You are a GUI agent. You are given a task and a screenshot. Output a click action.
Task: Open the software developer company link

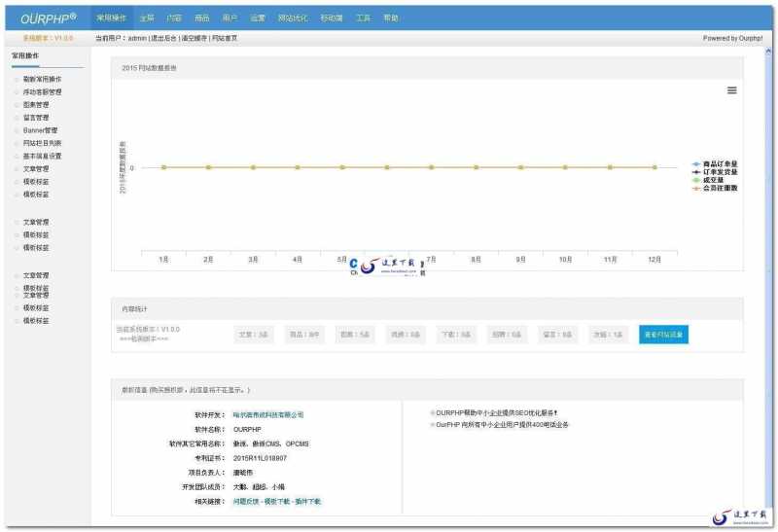[268, 415]
